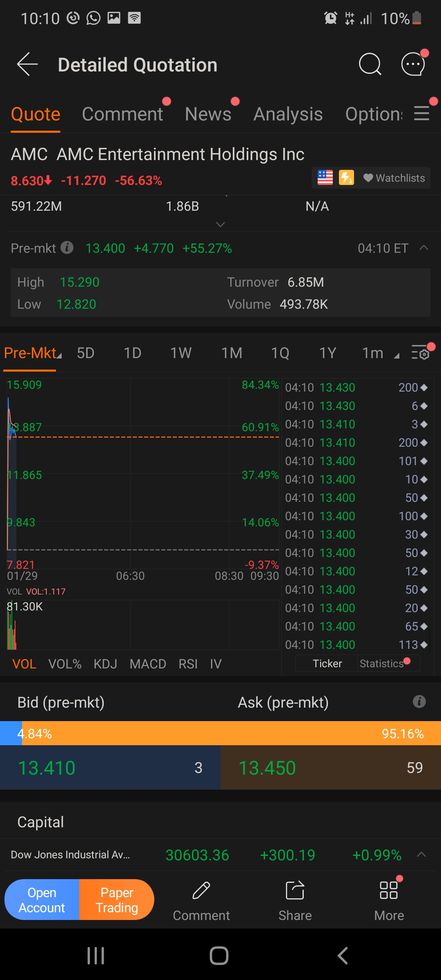
Task: Select the 1D chart period
Action: (x=133, y=353)
